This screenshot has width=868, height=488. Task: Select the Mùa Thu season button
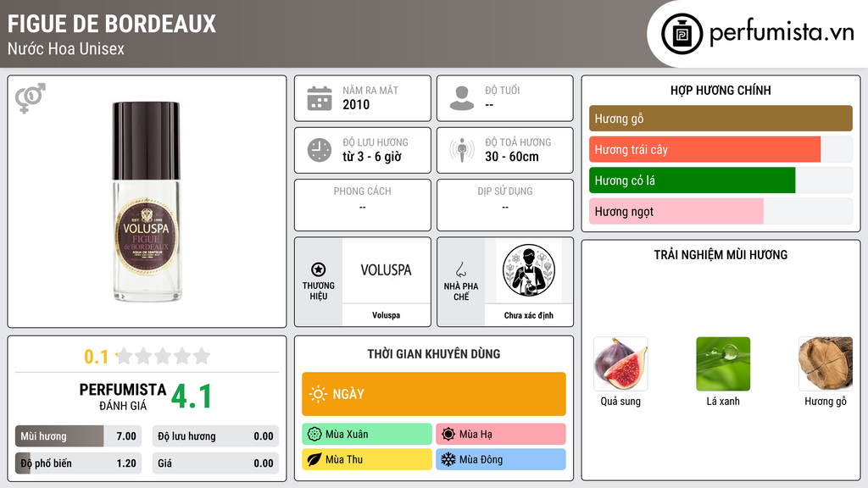367,459
